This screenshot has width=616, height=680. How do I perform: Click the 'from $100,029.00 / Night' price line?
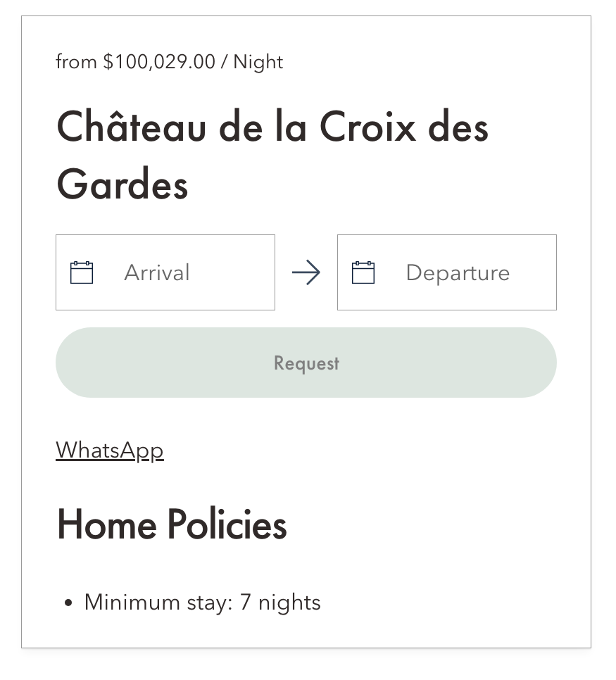coord(169,62)
